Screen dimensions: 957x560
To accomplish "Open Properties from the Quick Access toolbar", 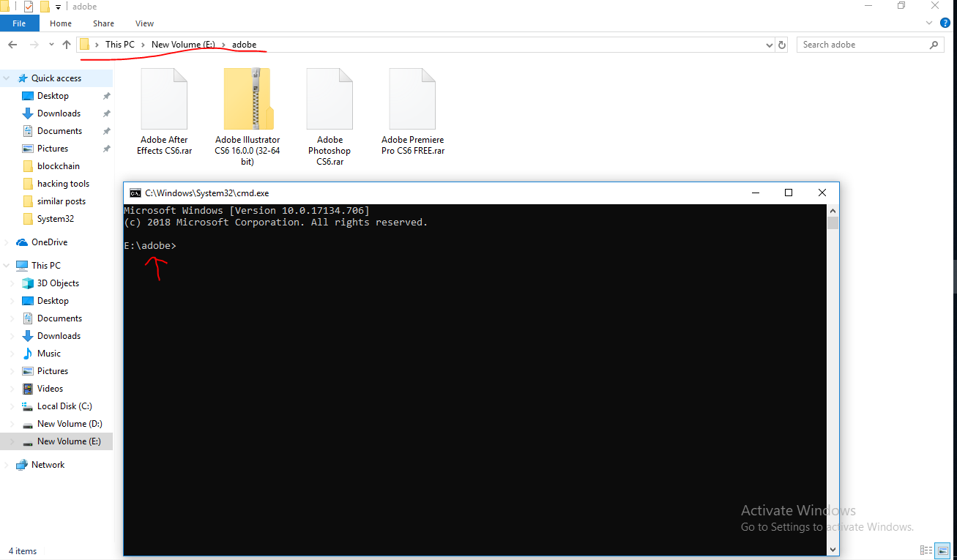I will click(28, 6).
